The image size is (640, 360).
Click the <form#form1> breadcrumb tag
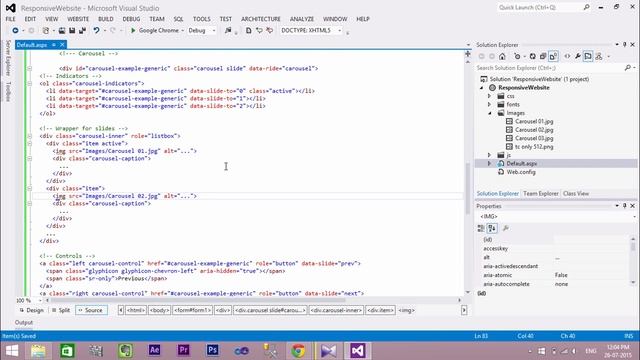(193, 310)
